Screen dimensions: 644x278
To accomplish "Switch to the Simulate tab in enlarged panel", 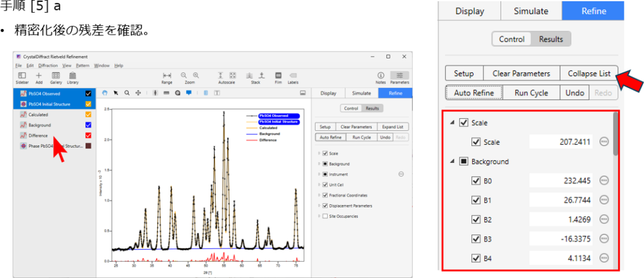I will tap(531, 11).
